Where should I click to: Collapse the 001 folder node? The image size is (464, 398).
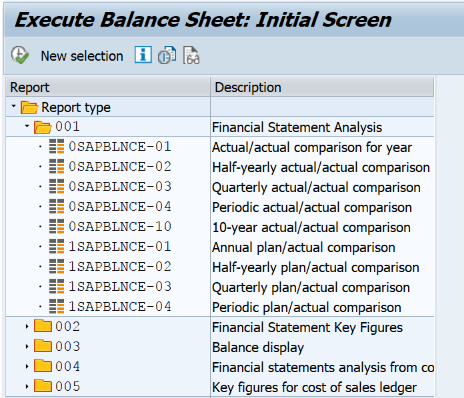coord(27,126)
